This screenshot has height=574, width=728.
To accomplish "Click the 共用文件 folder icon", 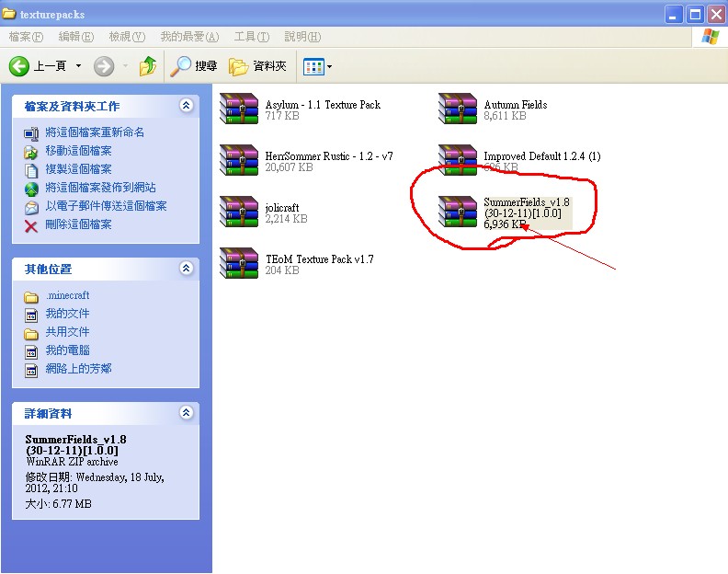I will coord(31,334).
